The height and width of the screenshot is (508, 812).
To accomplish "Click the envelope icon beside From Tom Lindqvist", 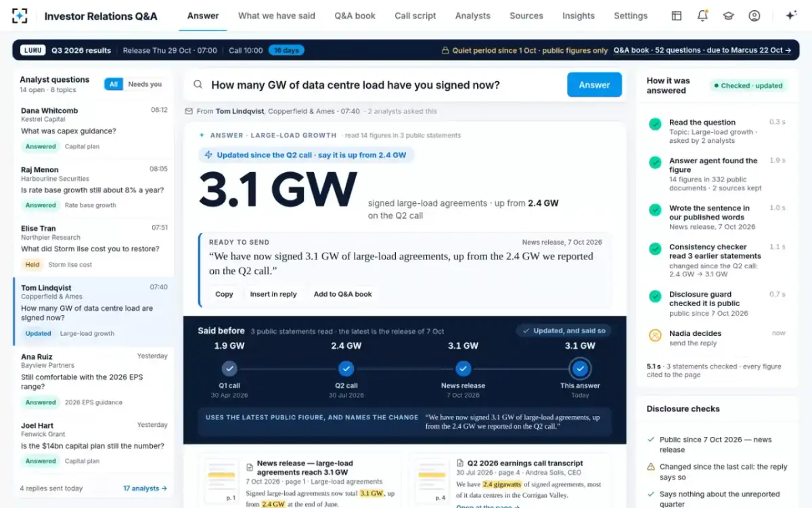I will pyautogui.click(x=189, y=111).
